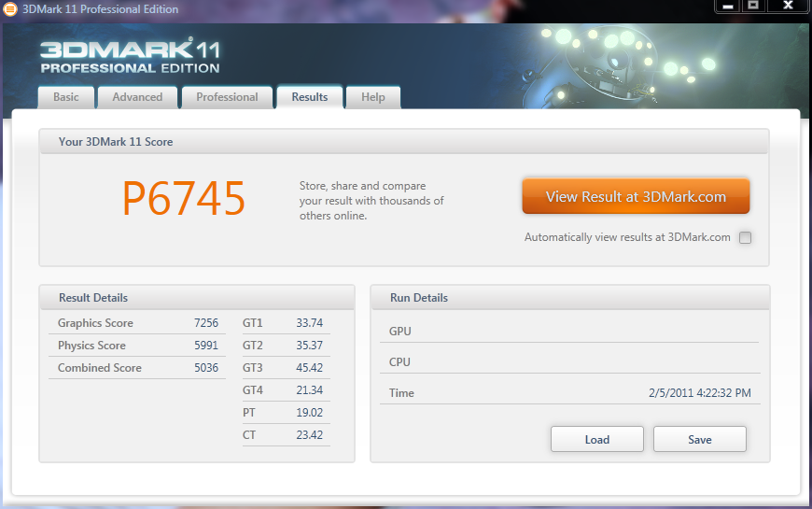
Task: Switch to the Advanced tab
Action: [137, 97]
